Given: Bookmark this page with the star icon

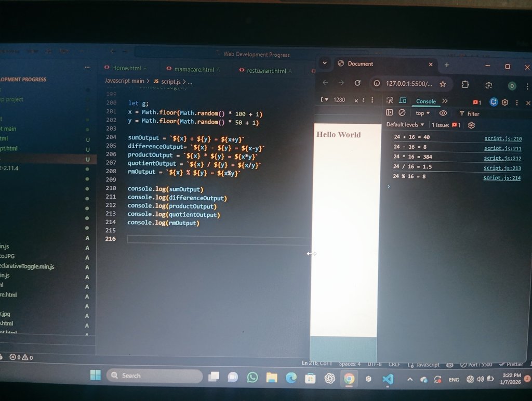Looking at the screenshot, I should [443, 84].
